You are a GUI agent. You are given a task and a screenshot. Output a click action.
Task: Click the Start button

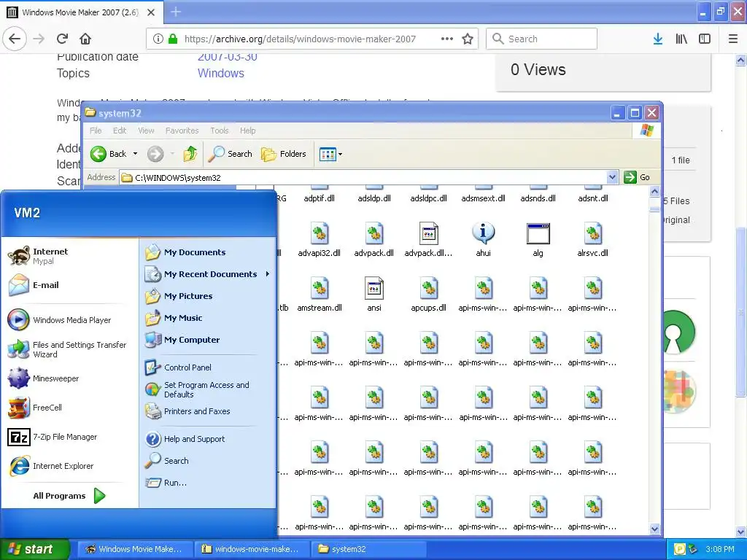35,549
